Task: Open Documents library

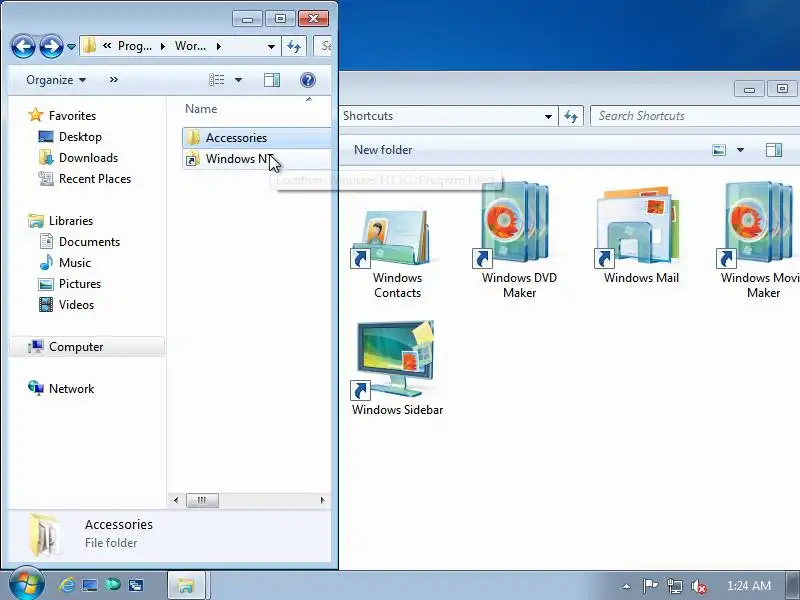Action: click(80, 242)
